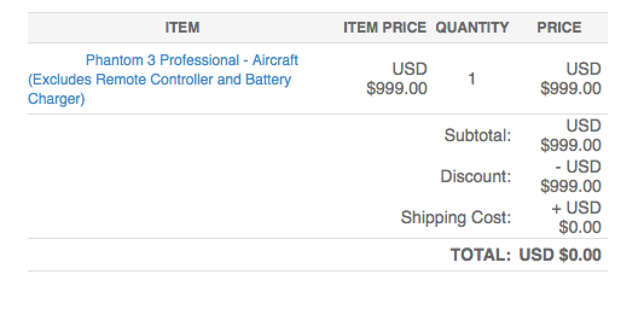Click the shipping amount $0.00
This screenshot has height=315, width=644.
tap(580, 227)
